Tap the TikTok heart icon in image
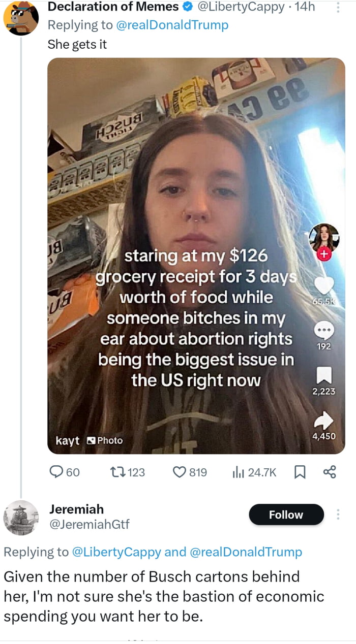The width and height of the screenshot is (356, 644). [324, 285]
